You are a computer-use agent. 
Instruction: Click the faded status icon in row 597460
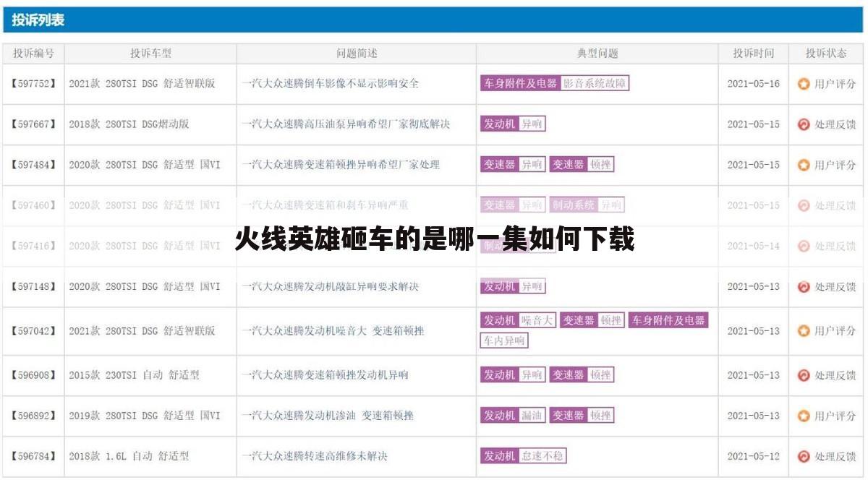click(x=804, y=205)
